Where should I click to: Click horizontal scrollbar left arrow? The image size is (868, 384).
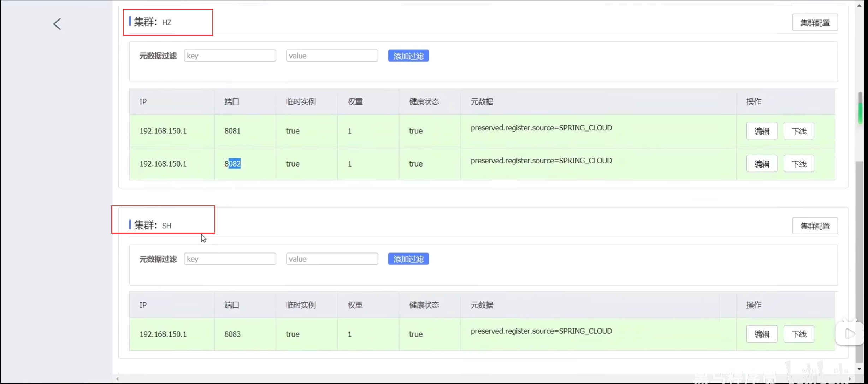click(x=117, y=379)
